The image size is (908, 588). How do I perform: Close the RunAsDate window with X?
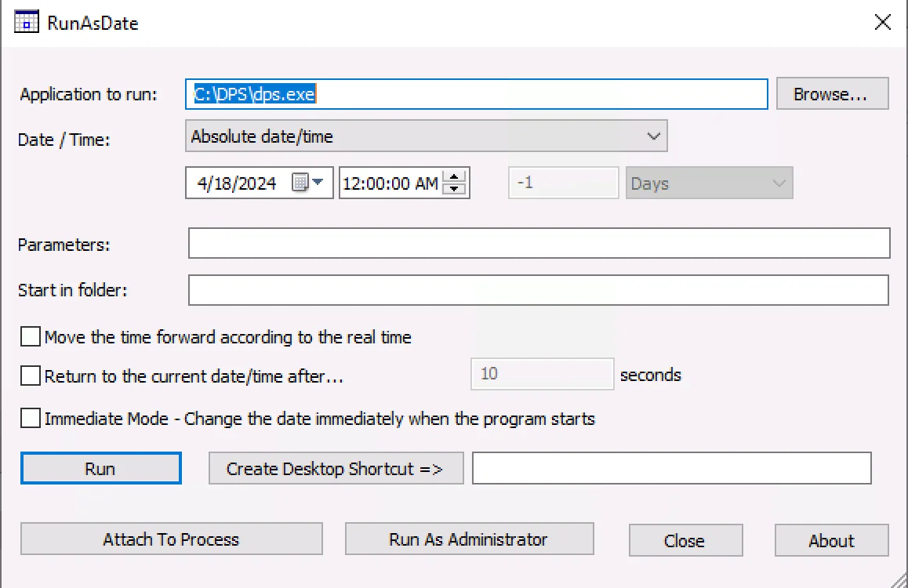click(x=882, y=23)
